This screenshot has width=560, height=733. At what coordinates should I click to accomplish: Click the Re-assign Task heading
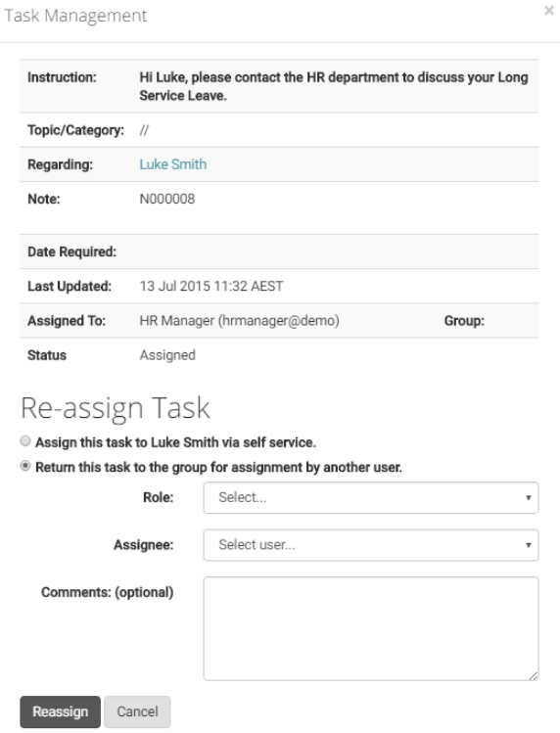(116, 408)
